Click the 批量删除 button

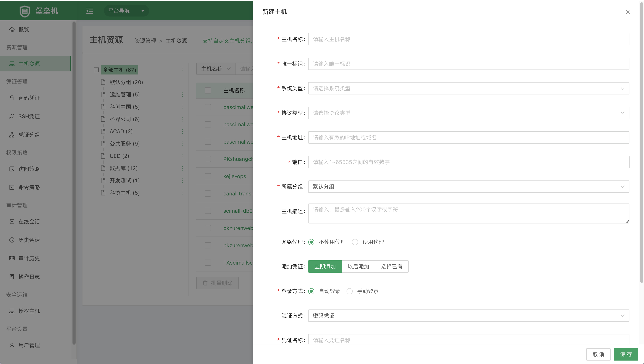[x=217, y=283]
